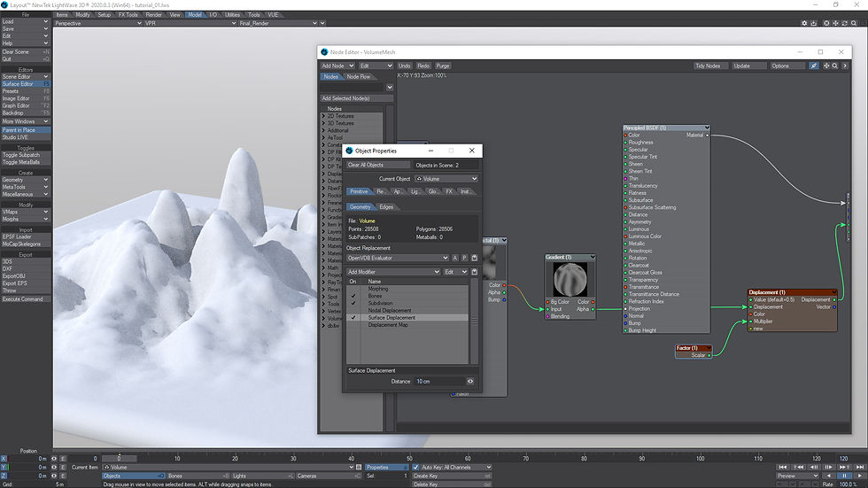Viewport: 868px width, 488px height.
Task: Click the 'P' button beside OpenVDB Evaluator
Action: point(464,258)
